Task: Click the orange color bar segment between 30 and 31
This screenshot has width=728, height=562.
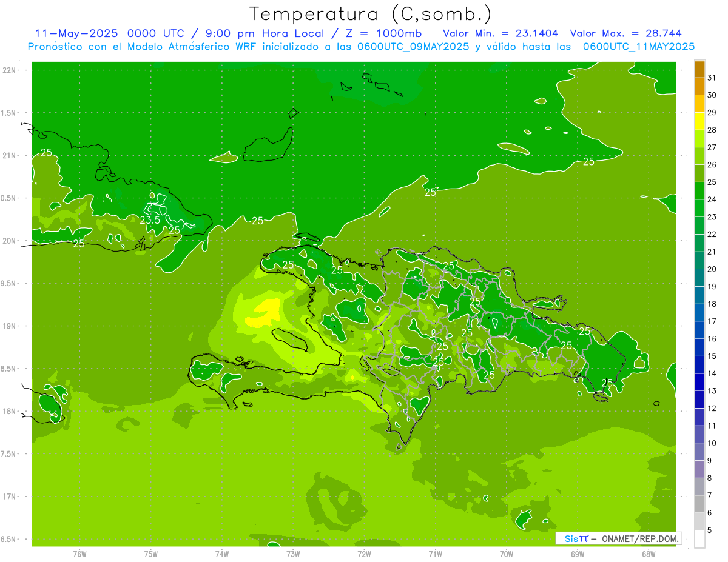Action: (699, 86)
